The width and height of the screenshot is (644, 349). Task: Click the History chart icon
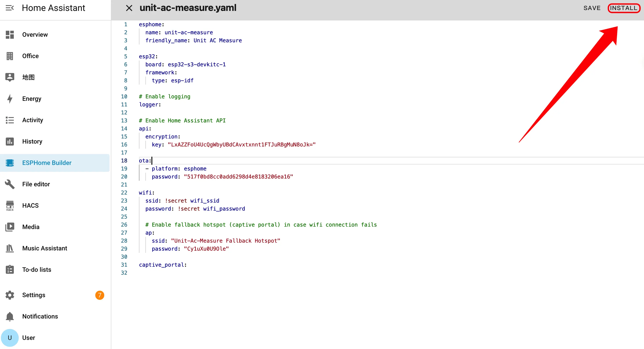point(10,141)
